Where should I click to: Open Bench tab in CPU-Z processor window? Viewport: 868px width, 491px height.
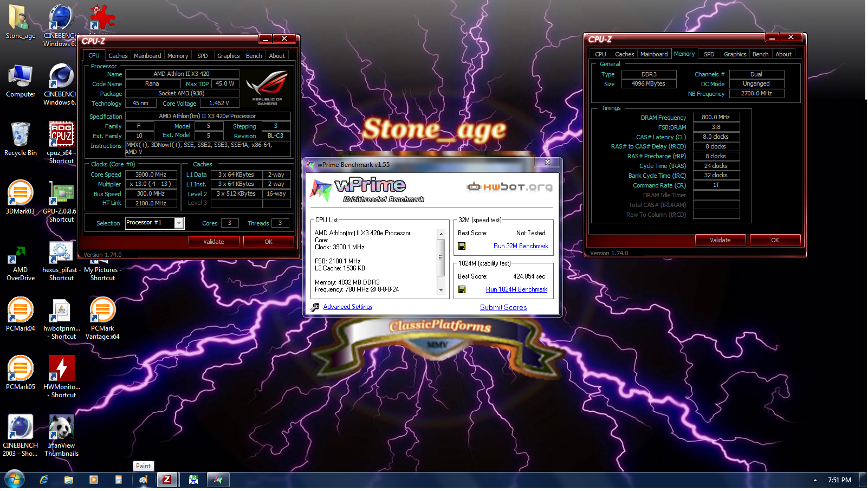(254, 56)
